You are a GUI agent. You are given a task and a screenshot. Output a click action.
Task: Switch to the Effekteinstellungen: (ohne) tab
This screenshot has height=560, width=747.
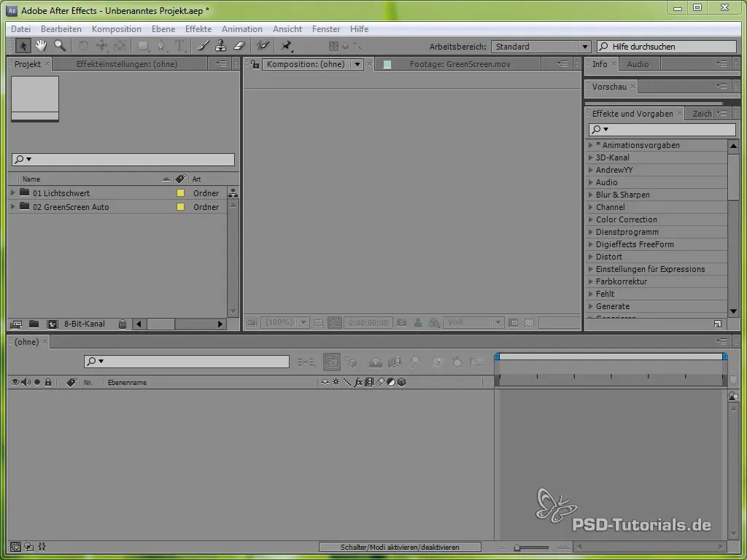[127, 64]
